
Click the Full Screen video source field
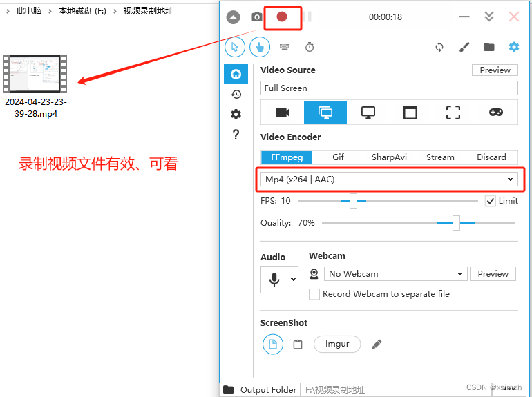(389, 88)
